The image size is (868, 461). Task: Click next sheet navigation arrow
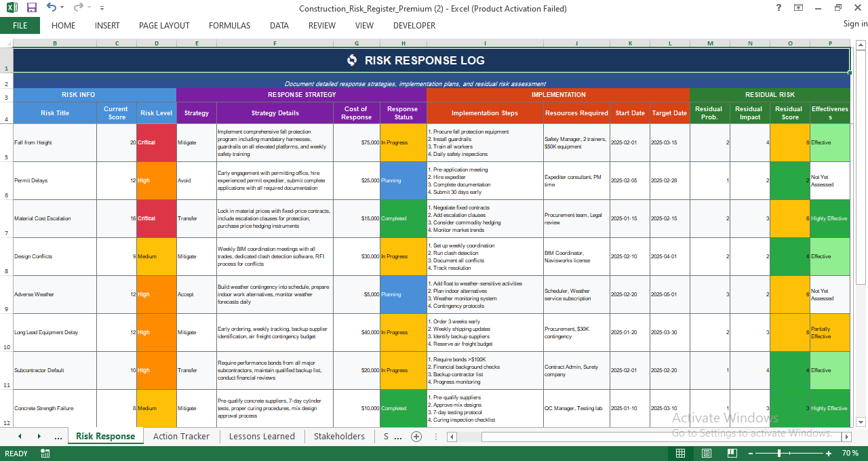pyautogui.click(x=39, y=437)
